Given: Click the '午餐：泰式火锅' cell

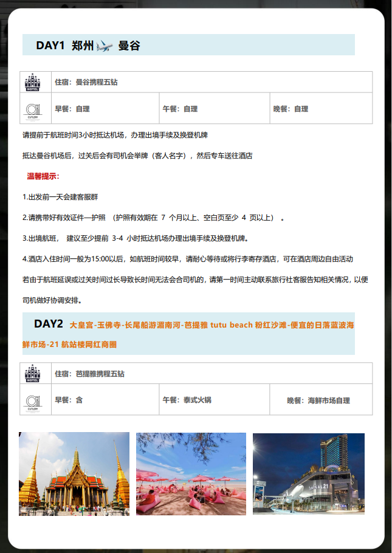Looking at the screenshot, I should (x=187, y=400).
